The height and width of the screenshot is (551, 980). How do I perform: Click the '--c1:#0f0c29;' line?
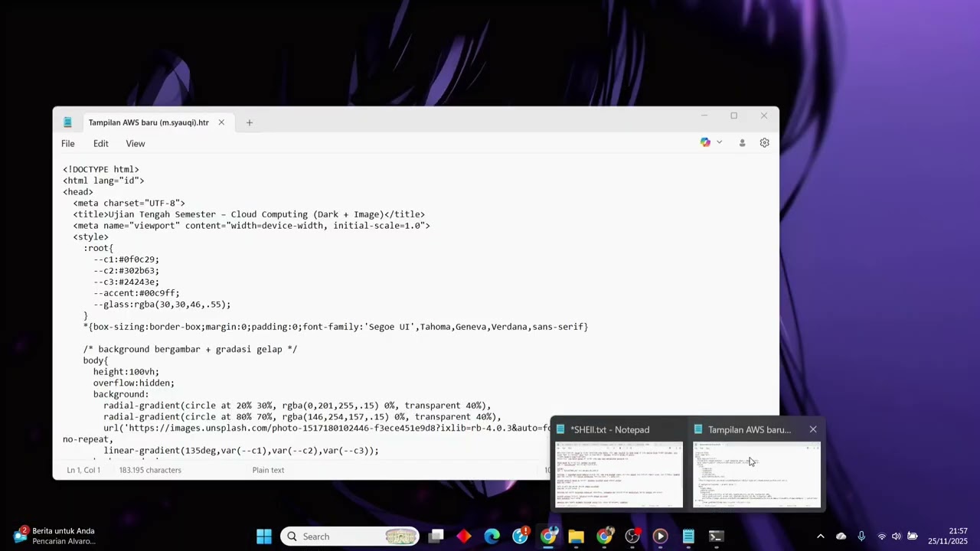[126, 259]
